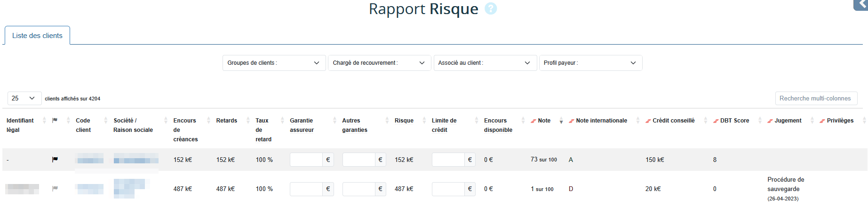Open the Chargé de recouvrement dropdown
The height and width of the screenshot is (207, 868).
tap(379, 63)
